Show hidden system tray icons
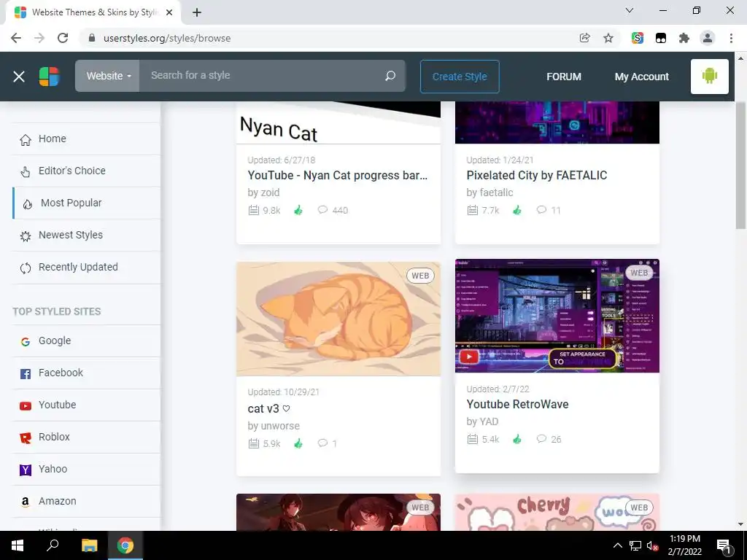 point(617,545)
